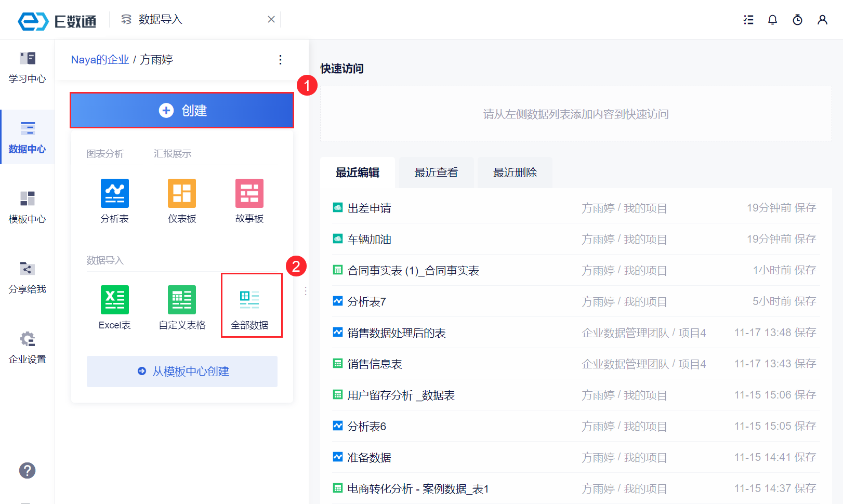The width and height of the screenshot is (843, 504).
Task: Click the panel resize handle dots
Action: coord(306,291)
